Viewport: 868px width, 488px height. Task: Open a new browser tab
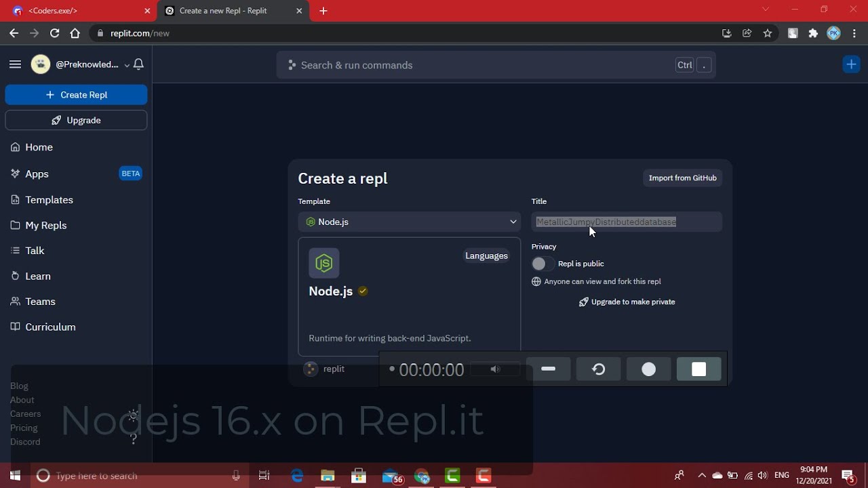[323, 11]
